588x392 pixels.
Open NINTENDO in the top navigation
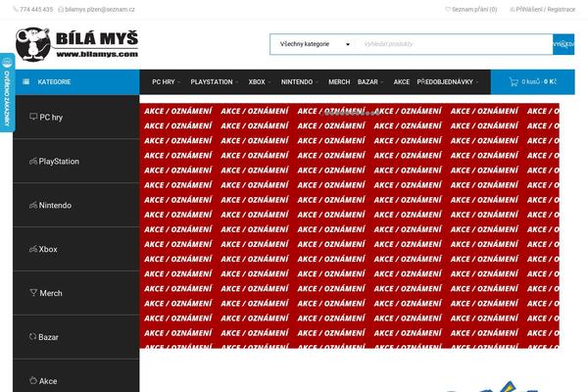pos(297,81)
